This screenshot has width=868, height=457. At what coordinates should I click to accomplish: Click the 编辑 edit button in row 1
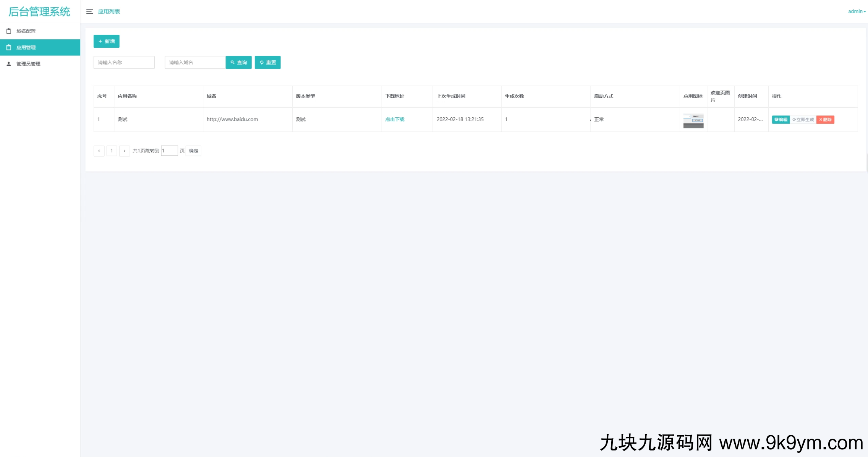tap(781, 120)
